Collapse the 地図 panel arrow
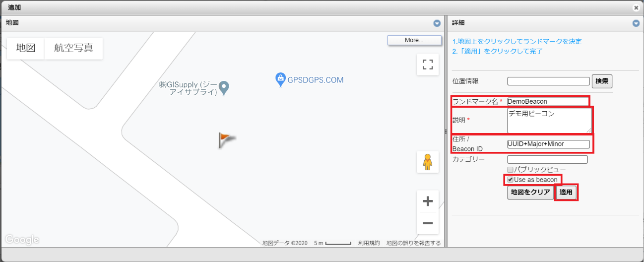The image size is (644, 262). click(437, 23)
